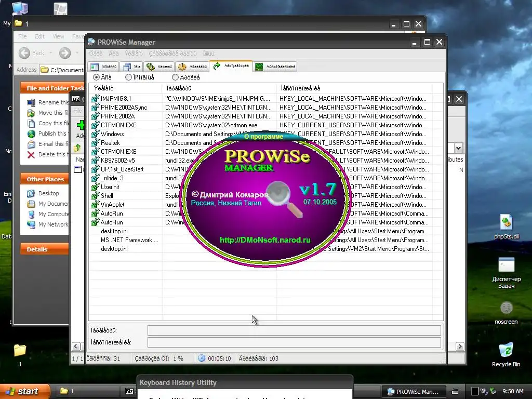Click the icon next to _nltide_3
Viewport: 532px width, 399px height.
[x=95, y=178]
